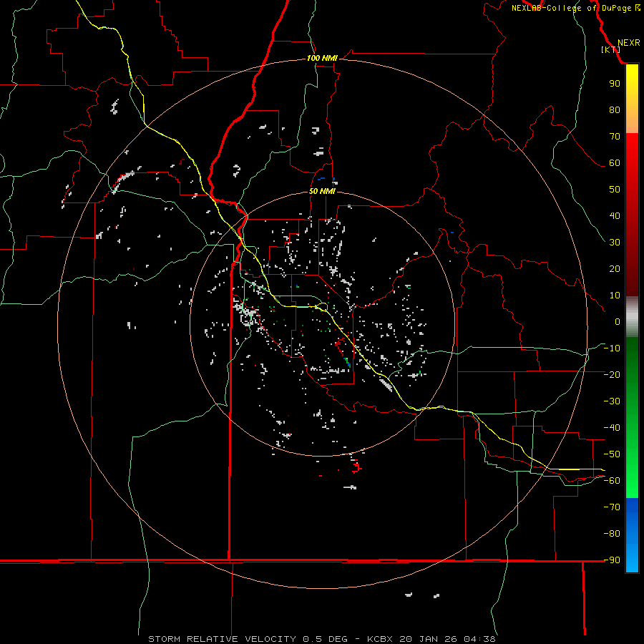Click the NEXR label above the color bar
The image size is (644, 644).
coord(629,43)
